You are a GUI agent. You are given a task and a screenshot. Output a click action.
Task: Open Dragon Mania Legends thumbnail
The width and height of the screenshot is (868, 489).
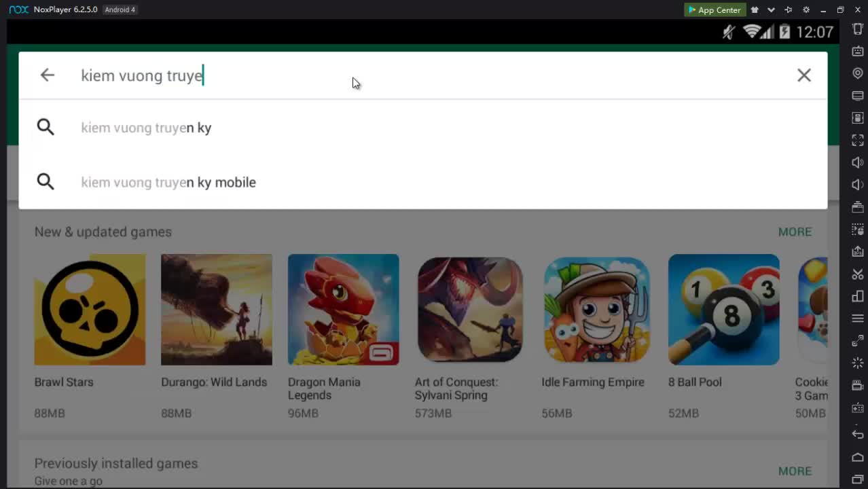click(x=344, y=310)
